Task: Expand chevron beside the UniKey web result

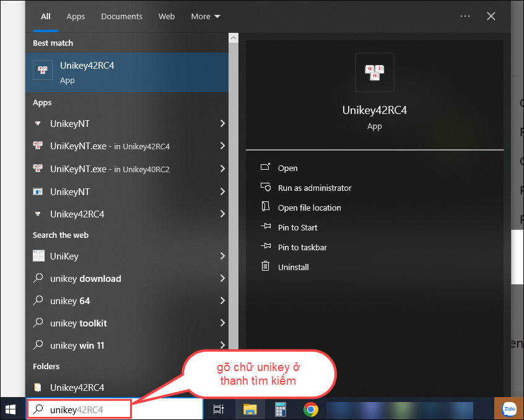Action: (222, 256)
